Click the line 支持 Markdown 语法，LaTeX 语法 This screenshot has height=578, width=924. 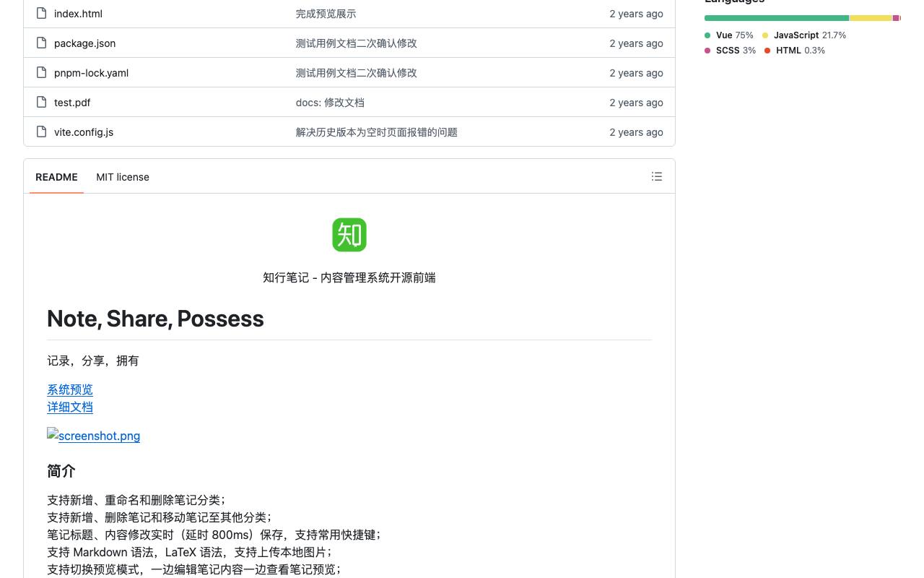coord(190,552)
